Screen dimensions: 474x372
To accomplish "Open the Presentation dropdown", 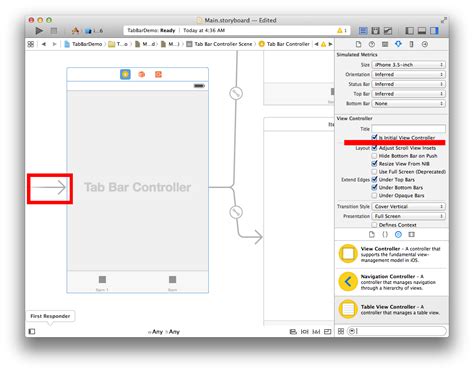I will pyautogui.click(x=409, y=216).
